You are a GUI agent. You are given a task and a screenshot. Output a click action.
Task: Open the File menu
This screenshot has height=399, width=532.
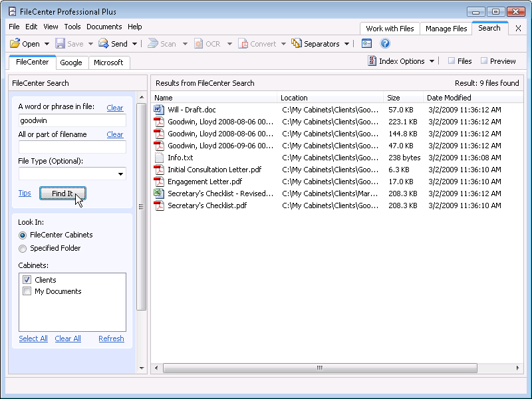click(14, 27)
